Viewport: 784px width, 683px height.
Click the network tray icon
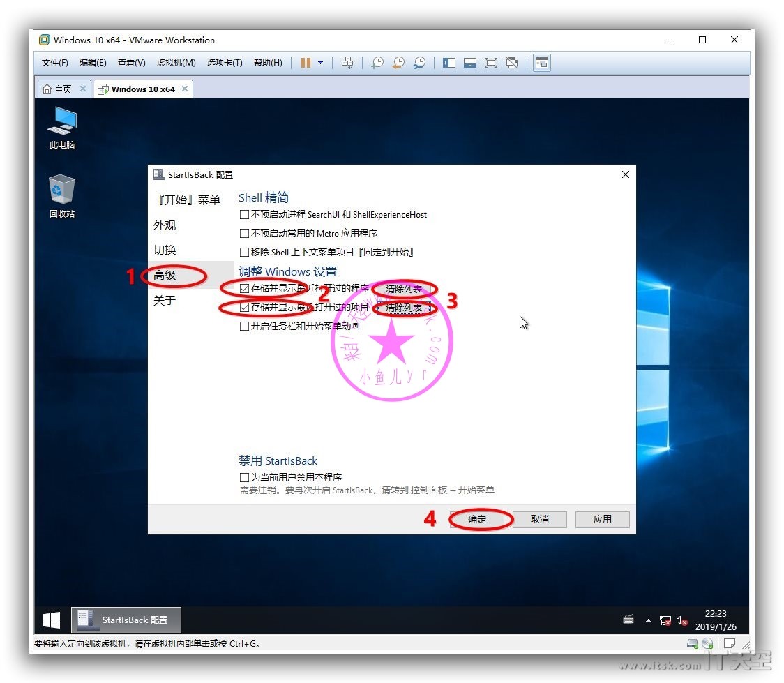coord(665,620)
